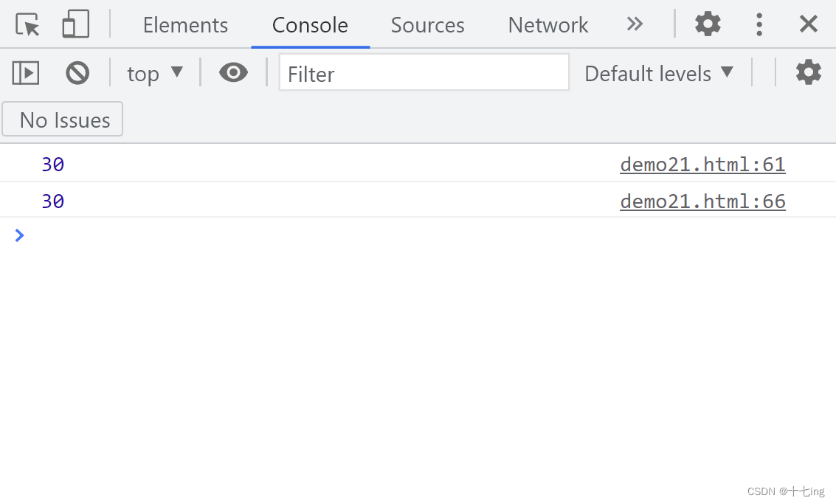Focus the Filter input field
The width and height of the screenshot is (836, 504).
tap(424, 73)
